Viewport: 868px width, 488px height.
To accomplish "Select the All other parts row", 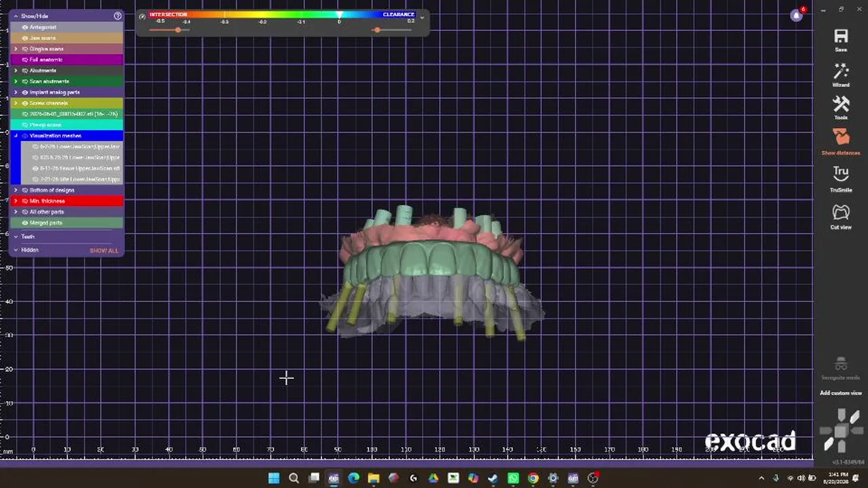I will (x=66, y=211).
